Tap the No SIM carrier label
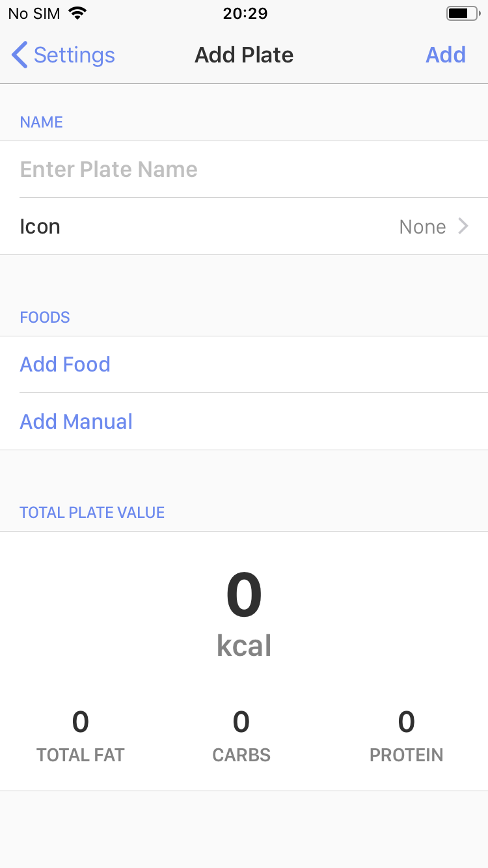The height and width of the screenshot is (868, 488). tap(34, 13)
